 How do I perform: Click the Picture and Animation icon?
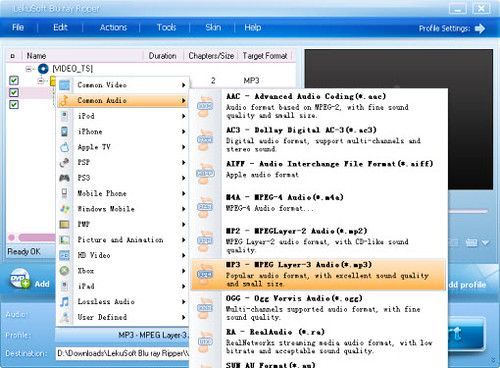click(x=65, y=240)
